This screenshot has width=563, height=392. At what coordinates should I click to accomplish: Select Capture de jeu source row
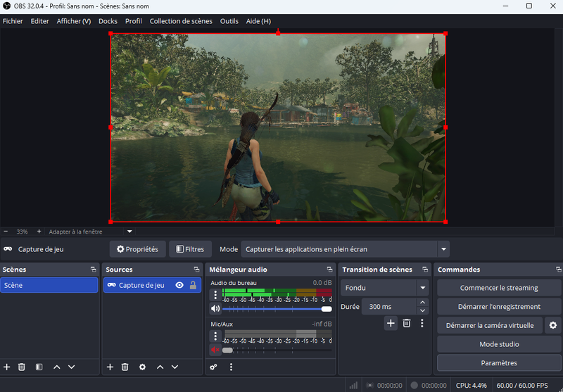coord(152,285)
